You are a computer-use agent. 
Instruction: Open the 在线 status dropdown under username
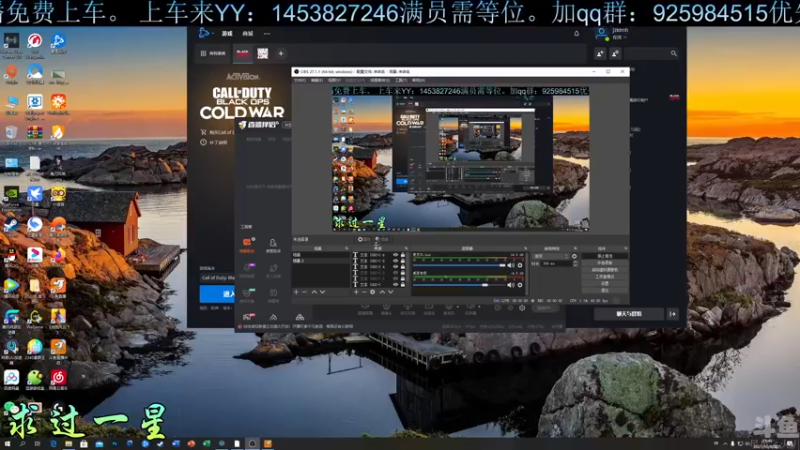coord(619,38)
